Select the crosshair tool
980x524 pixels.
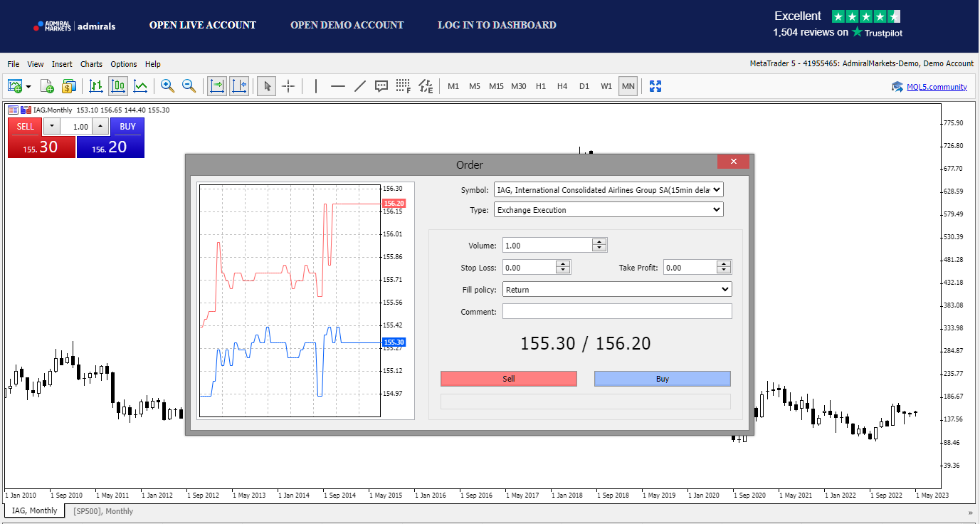[x=288, y=86]
